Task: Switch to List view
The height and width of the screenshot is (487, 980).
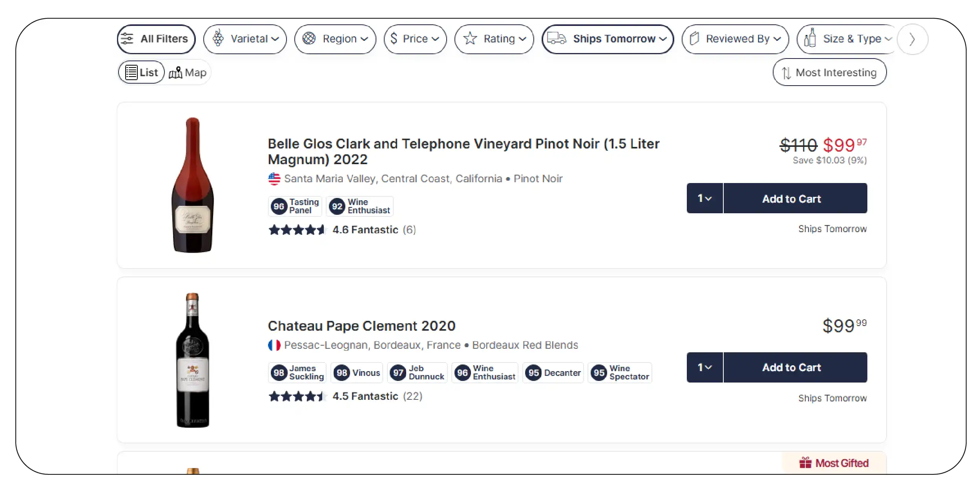Action: point(141,72)
